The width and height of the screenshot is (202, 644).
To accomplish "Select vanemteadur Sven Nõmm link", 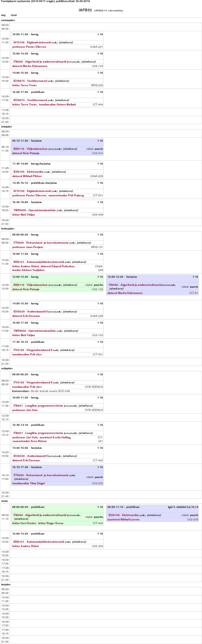I will click(29, 441).
